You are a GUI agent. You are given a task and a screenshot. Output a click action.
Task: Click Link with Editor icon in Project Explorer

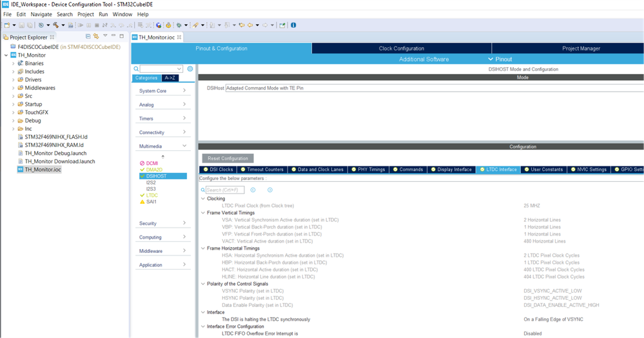pyautogui.click(x=96, y=36)
